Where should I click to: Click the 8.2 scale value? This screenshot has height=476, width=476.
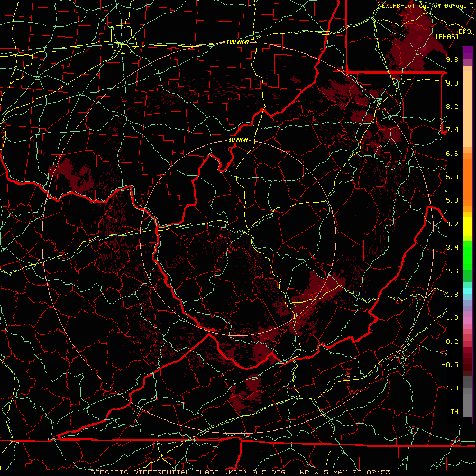coord(452,106)
